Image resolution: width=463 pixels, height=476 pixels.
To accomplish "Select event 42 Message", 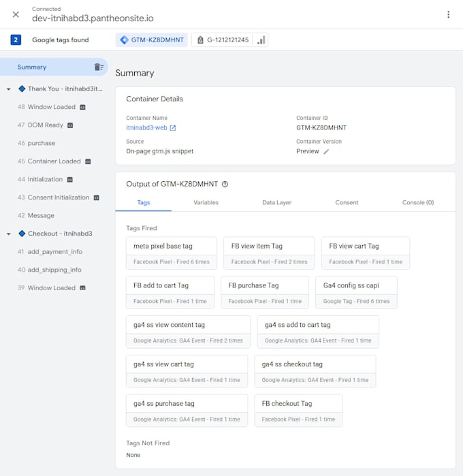I will pos(36,216).
